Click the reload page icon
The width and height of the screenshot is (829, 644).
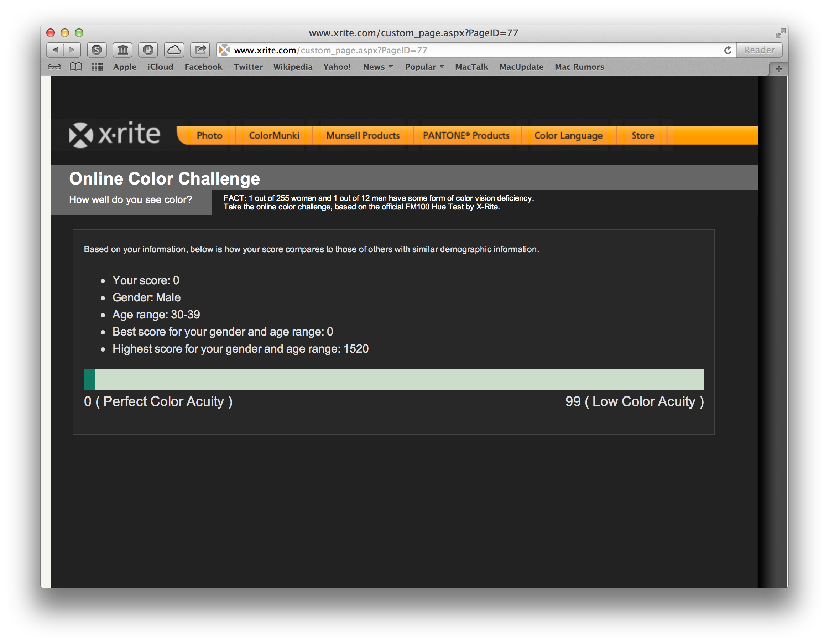coord(727,50)
